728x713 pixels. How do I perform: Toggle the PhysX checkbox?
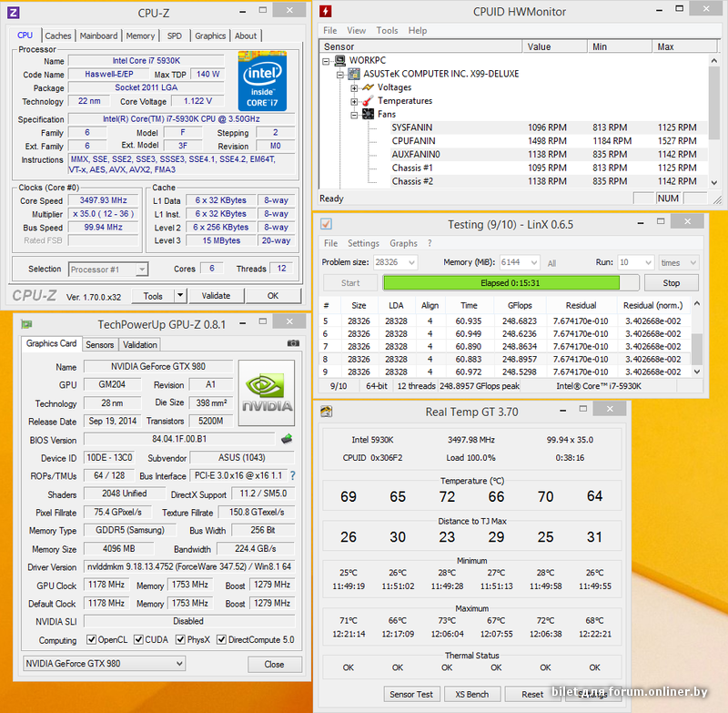point(180,639)
